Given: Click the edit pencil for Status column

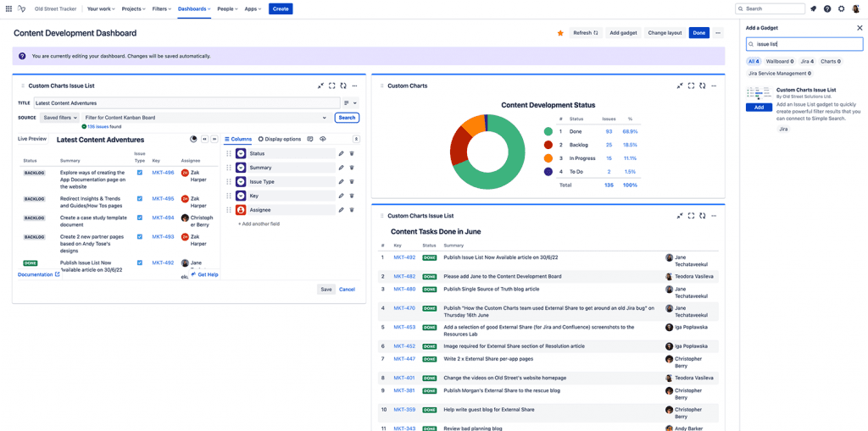Looking at the screenshot, I should (x=341, y=153).
